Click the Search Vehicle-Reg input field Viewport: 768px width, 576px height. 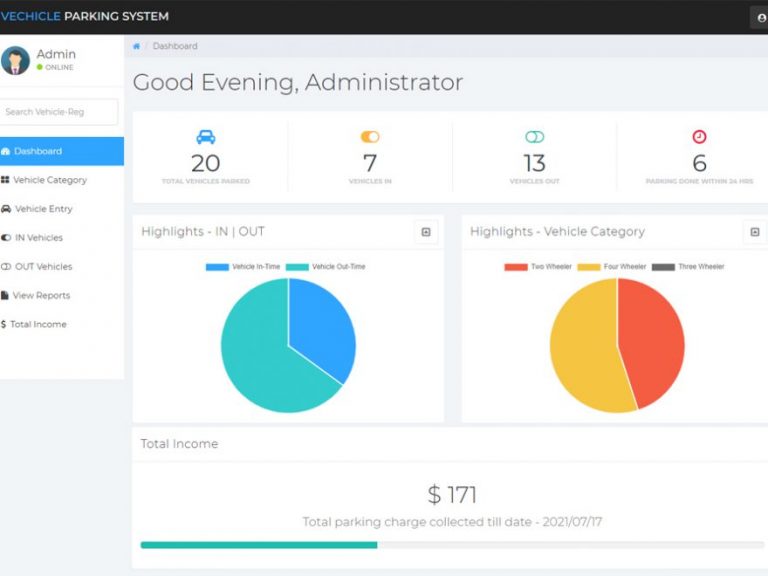tap(59, 112)
